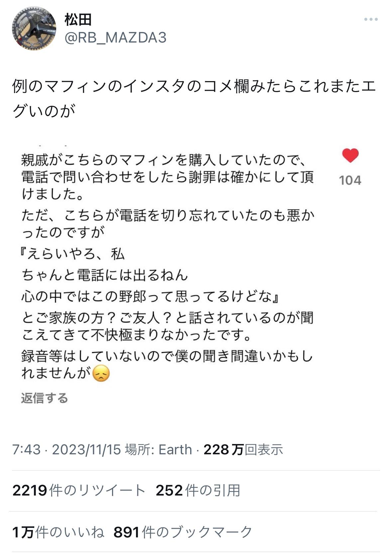
Task: Open the display name 松田
Action: (x=78, y=20)
